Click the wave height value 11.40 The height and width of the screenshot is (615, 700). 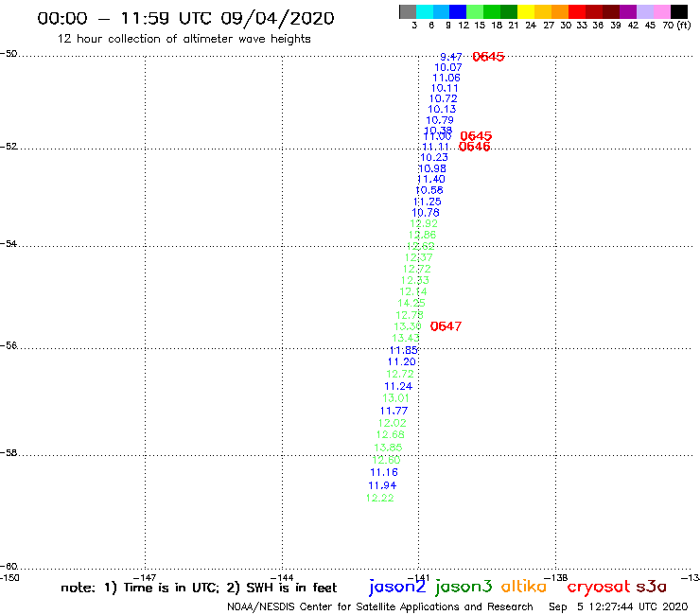click(430, 180)
